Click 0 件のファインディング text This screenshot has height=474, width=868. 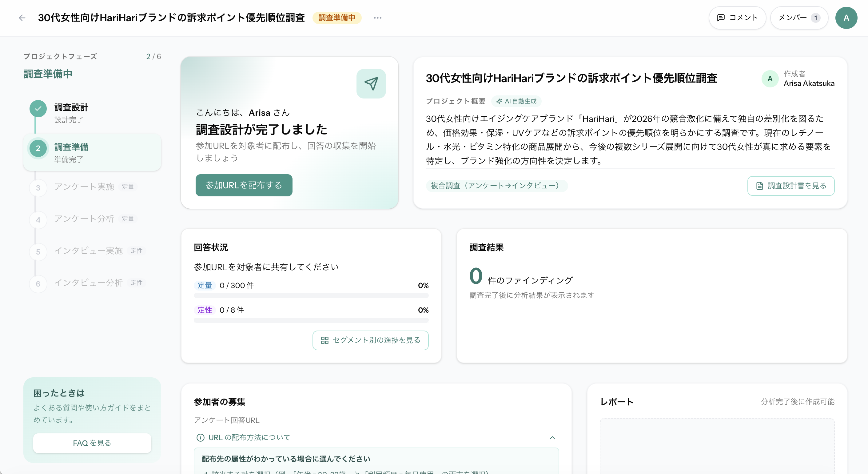tap(521, 276)
